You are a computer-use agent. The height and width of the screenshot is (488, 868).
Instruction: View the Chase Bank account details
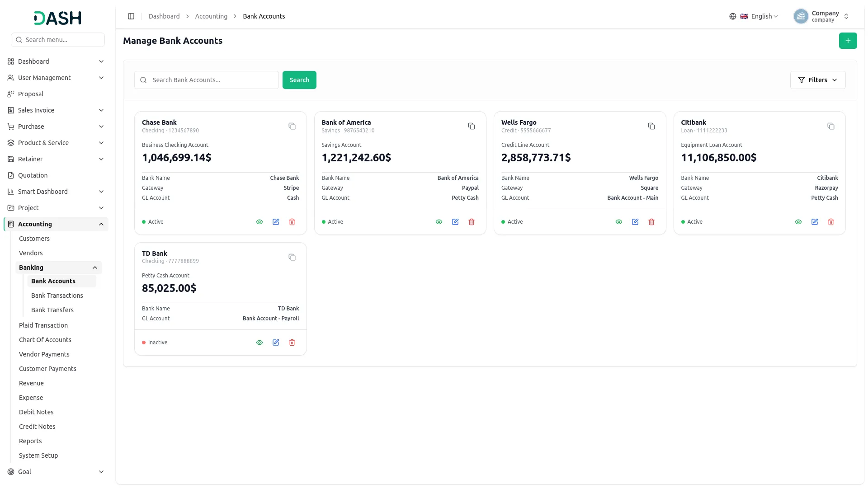[x=259, y=222]
